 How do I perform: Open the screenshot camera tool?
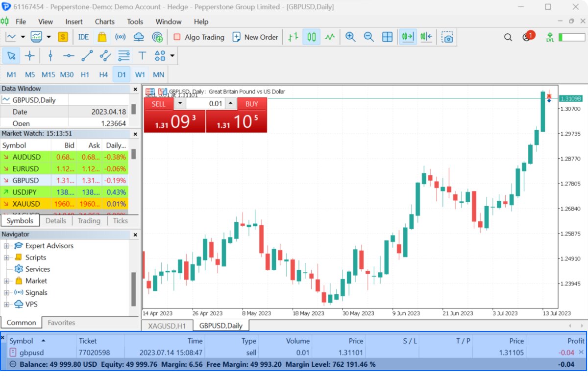447,37
